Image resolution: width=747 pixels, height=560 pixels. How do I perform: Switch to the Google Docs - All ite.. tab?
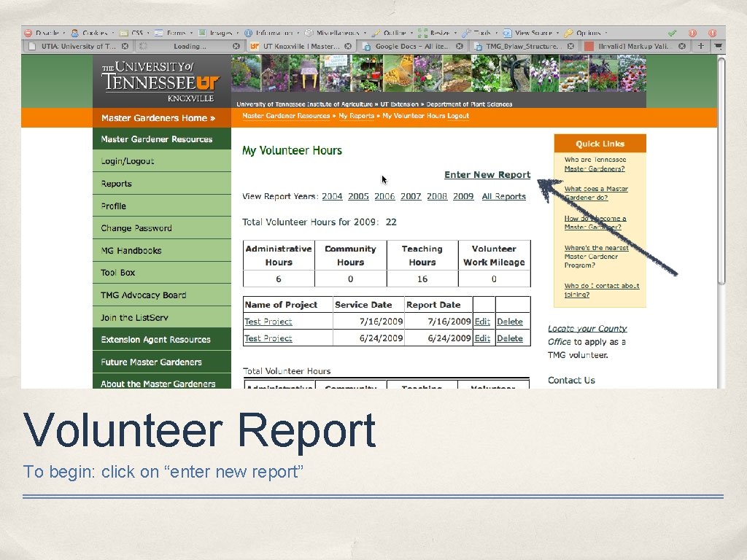412,46
